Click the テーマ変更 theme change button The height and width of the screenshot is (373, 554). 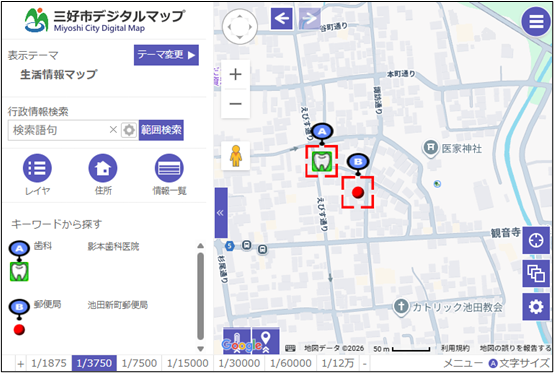click(x=166, y=55)
